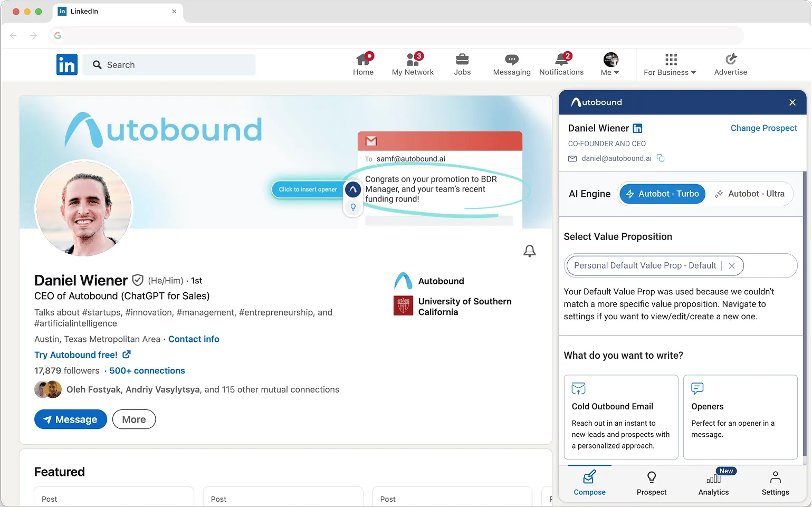Click Change Prospect link

763,128
